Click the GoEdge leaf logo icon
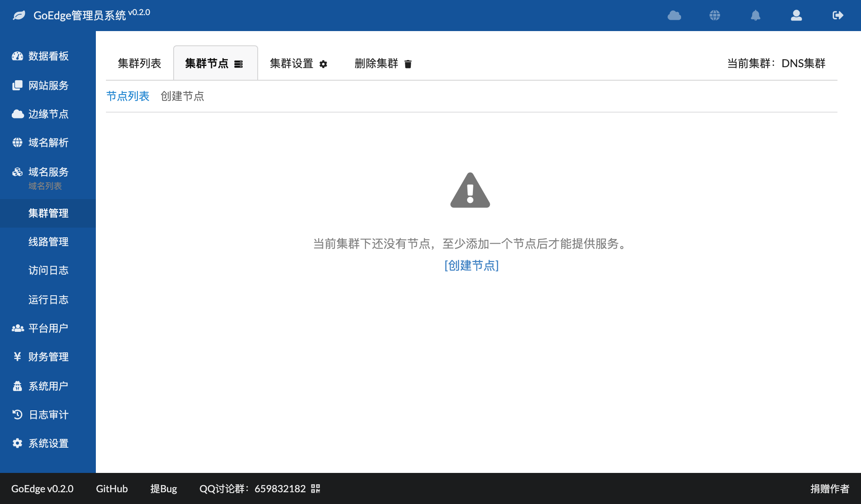Viewport: 861px width, 504px height. pyautogui.click(x=19, y=16)
